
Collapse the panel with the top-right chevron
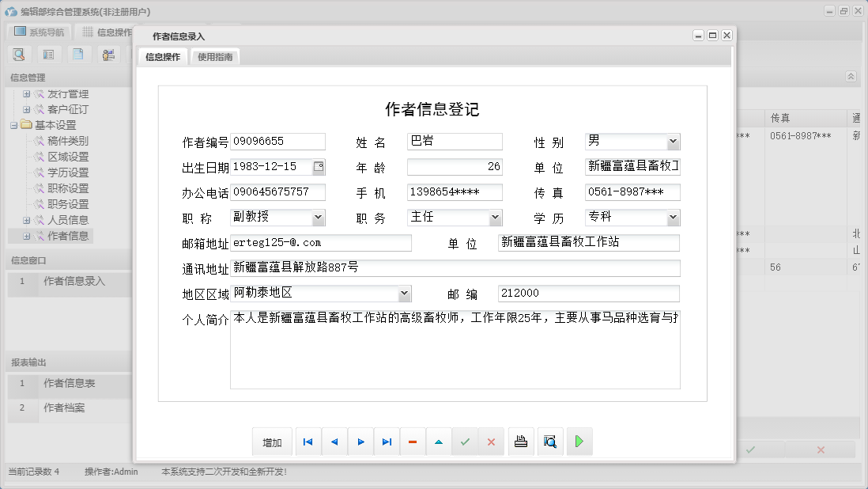click(851, 77)
